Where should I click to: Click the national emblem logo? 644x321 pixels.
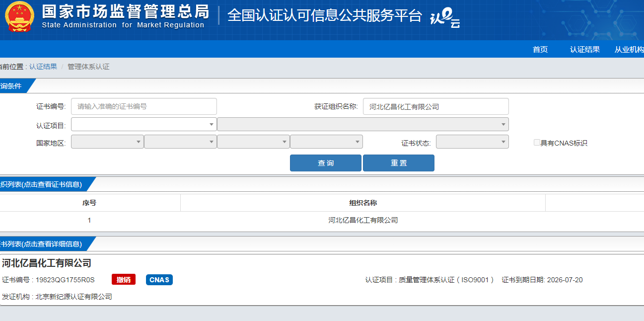click(20, 17)
